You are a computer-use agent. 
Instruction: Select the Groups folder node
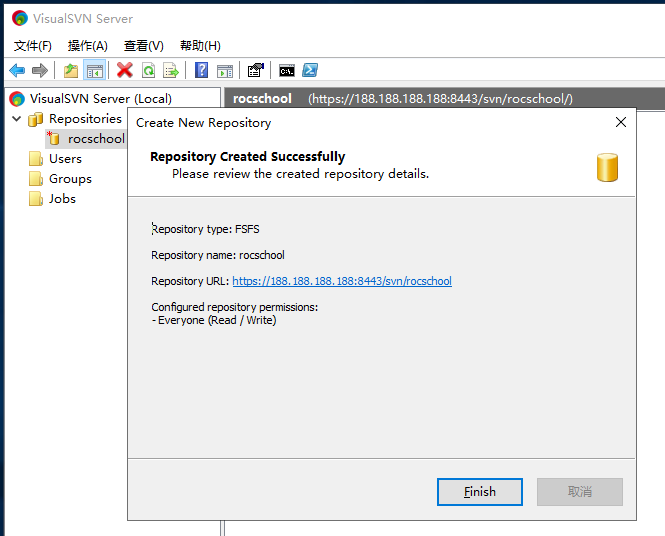point(70,179)
